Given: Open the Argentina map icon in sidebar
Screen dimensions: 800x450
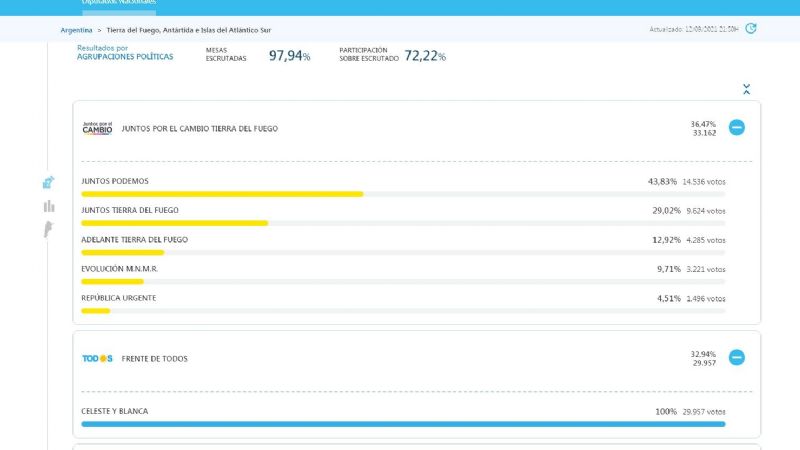Looking at the screenshot, I should [x=48, y=229].
